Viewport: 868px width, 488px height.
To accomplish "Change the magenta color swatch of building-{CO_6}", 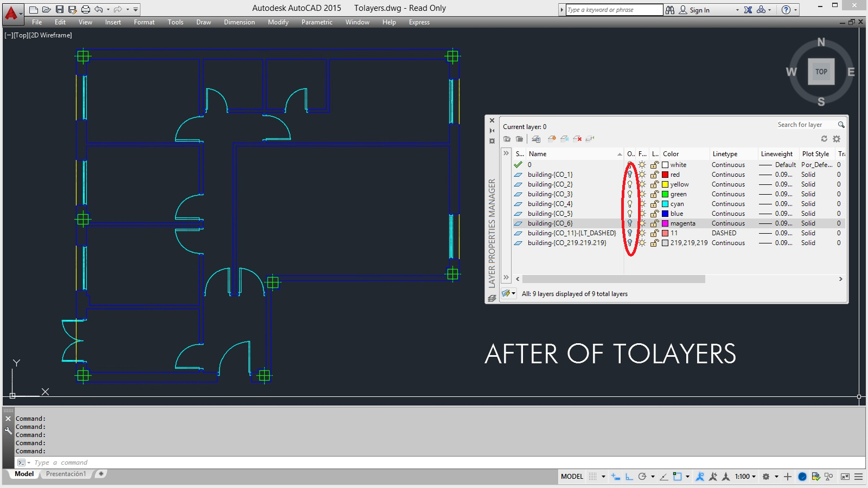I will (665, 223).
